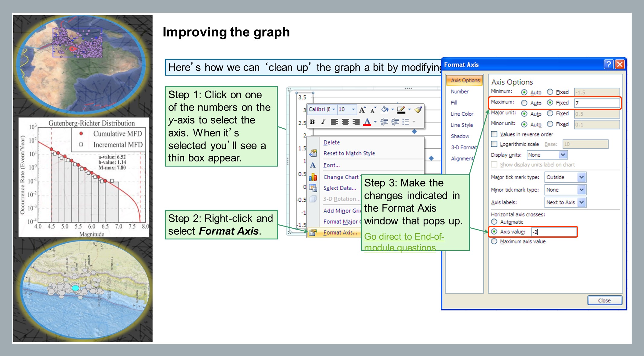The image size is (644, 356).
Task: Click the bullet list icon
Action: [406, 122]
